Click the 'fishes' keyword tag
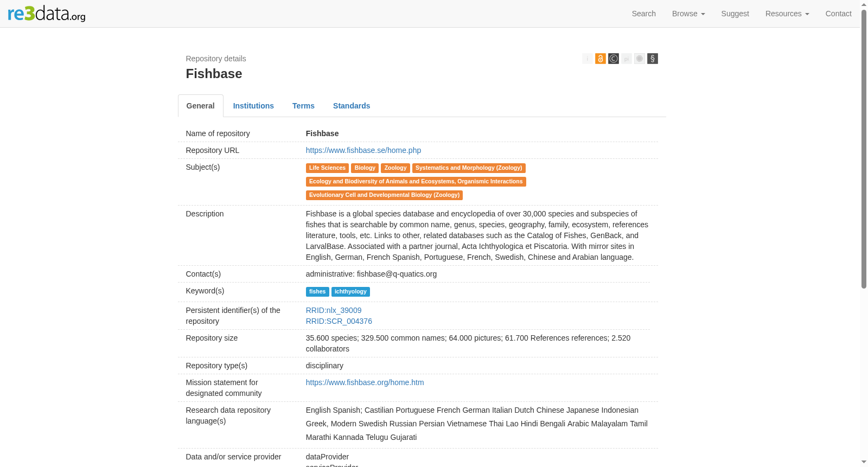The width and height of the screenshot is (868, 467). [x=317, y=292]
